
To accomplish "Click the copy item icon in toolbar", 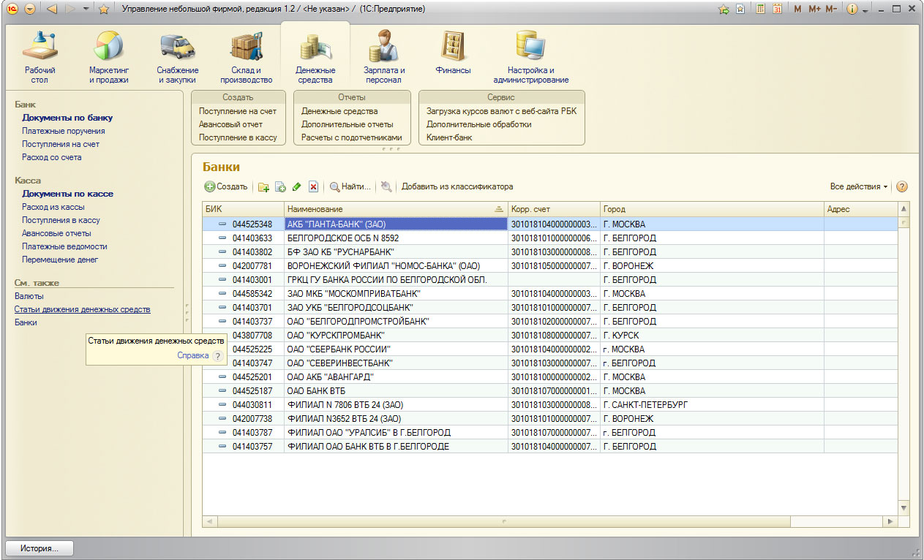I will click(280, 187).
